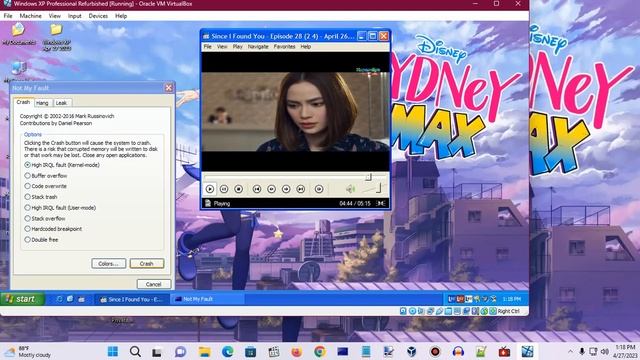
Task: Close the Not My Fault dialog
Action: pos(169,88)
